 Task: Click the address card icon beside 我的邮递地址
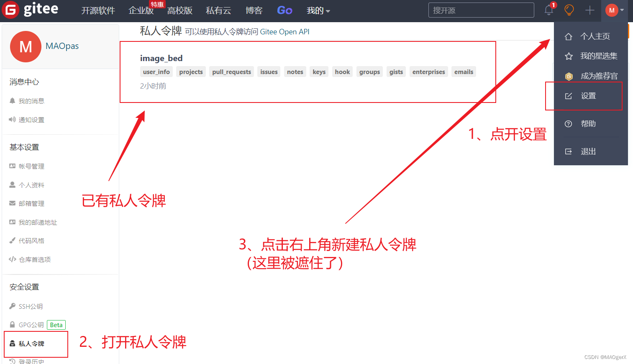click(12, 222)
